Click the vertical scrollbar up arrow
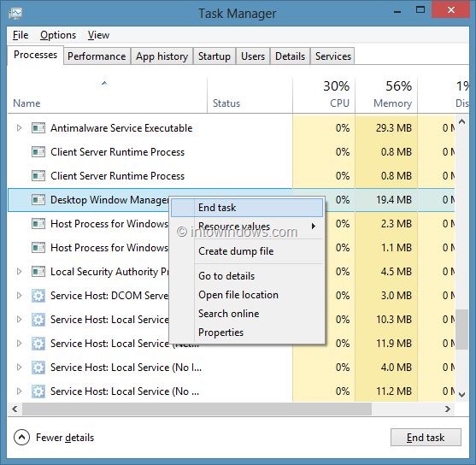The width and height of the screenshot is (476, 465). [462, 122]
